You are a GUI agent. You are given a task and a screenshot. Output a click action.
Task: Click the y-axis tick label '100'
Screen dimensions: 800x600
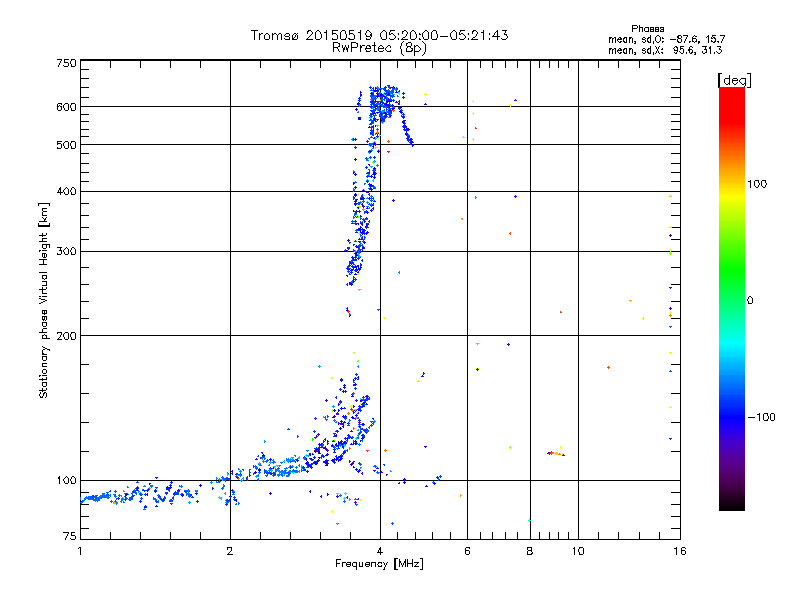click(x=66, y=481)
